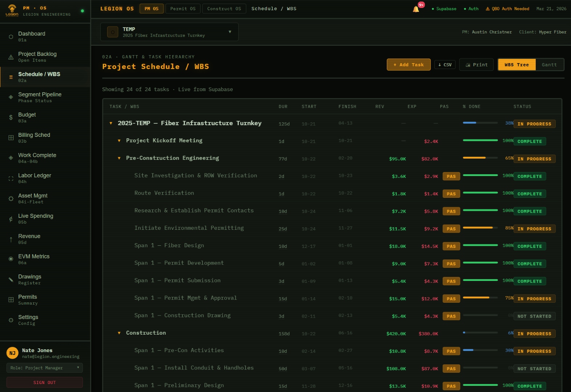The height and width of the screenshot is (392, 571).
Task: Click the Drawings pencil icon
Action: [x=11, y=279]
